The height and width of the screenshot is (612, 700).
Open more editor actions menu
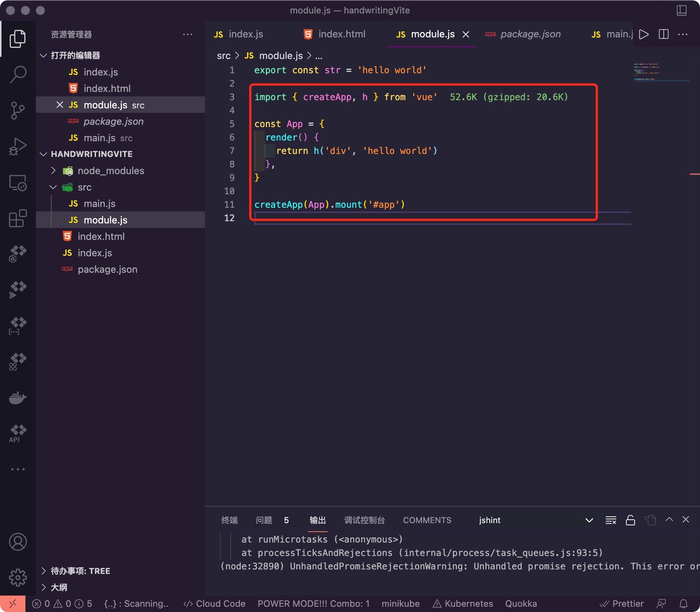point(683,34)
